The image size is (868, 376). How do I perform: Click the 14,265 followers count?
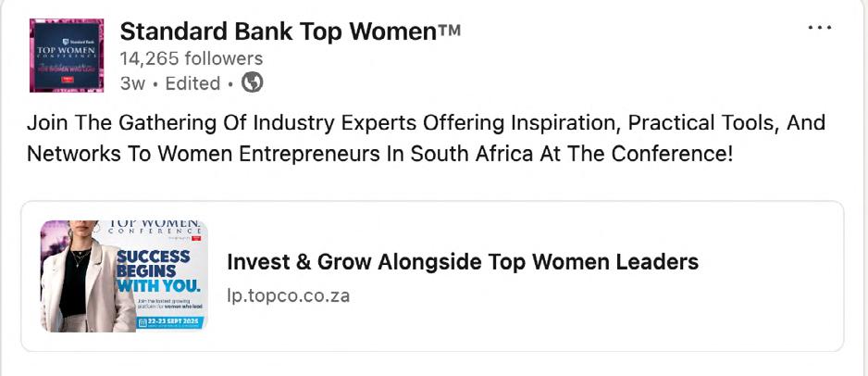[x=191, y=58]
